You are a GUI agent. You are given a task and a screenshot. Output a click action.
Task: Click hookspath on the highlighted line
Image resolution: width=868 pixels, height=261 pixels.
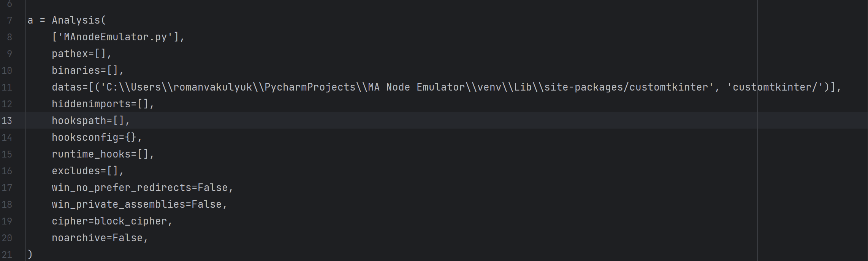pyautogui.click(x=79, y=121)
